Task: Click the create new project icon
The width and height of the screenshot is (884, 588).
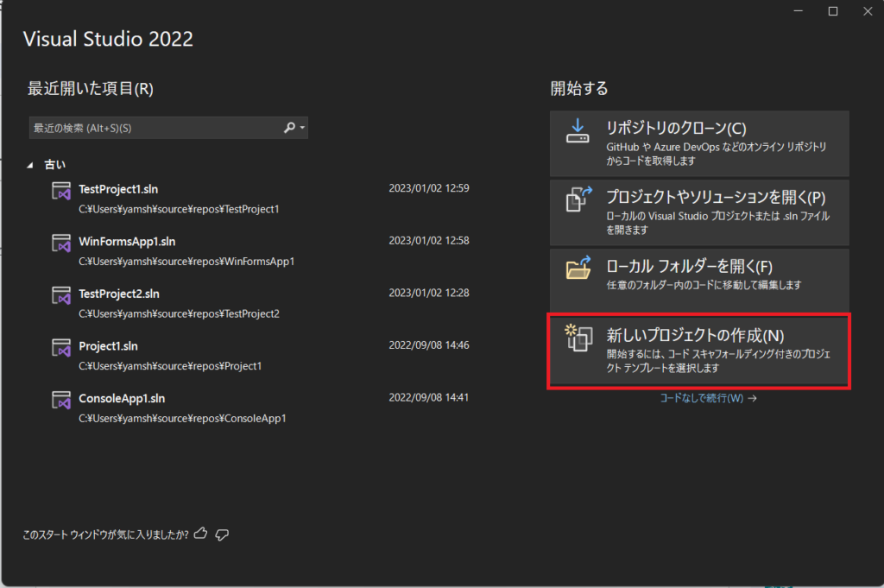Action: coord(579,338)
